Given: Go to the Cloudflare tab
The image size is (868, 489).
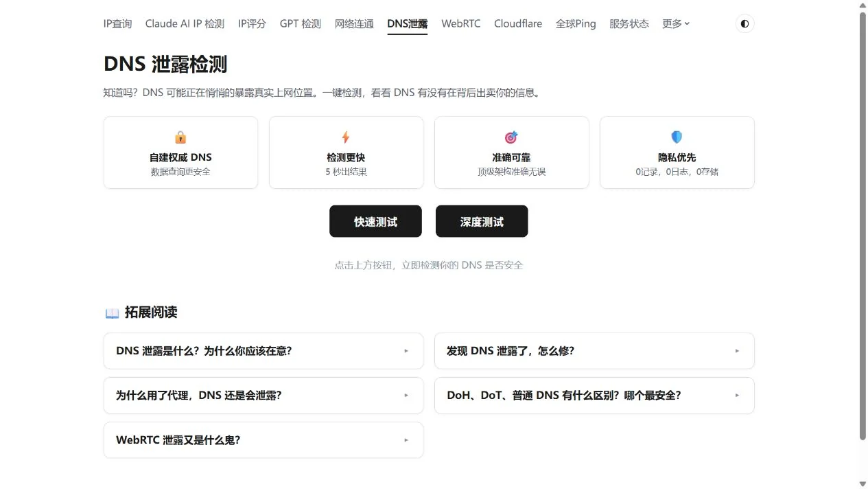Looking at the screenshot, I should [x=518, y=23].
